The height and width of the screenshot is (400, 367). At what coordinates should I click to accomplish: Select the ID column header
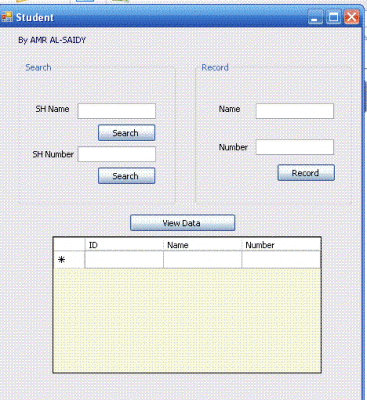pyautogui.click(x=124, y=245)
